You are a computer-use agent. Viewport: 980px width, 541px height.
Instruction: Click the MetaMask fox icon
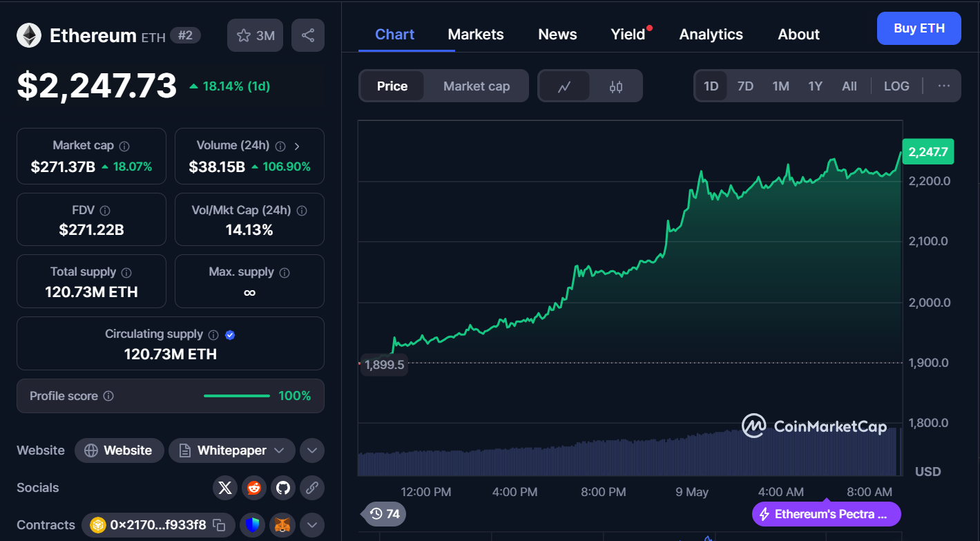point(283,525)
